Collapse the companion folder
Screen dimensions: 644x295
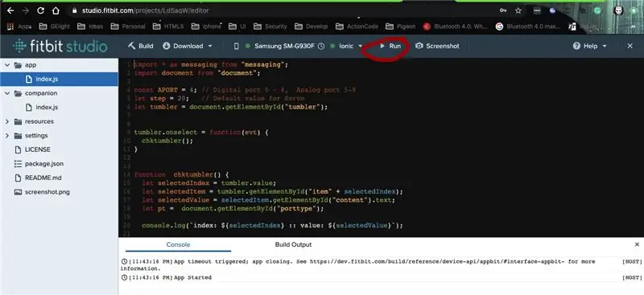point(7,93)
